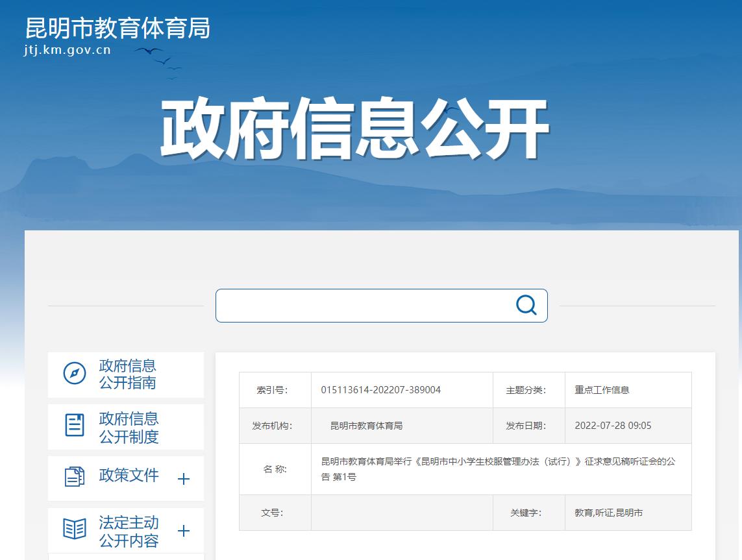
Task: Select the 法定主动公开内容 sidebar label
Action: (129, 531)
